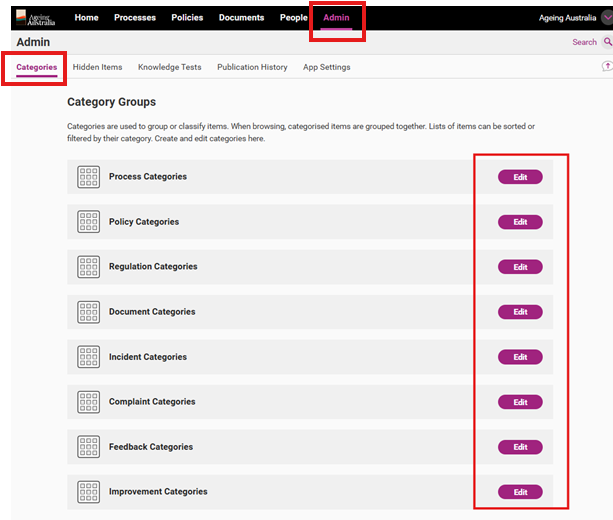Open the Publication History tab
The height and width of the screenshot is (520, 613).
tap(252, 67)
